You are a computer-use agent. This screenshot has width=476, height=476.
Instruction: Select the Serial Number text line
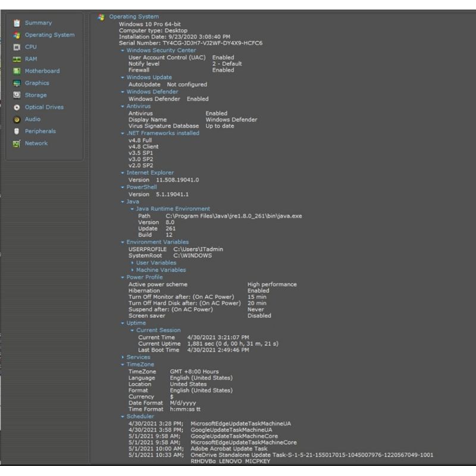[190, 43]
